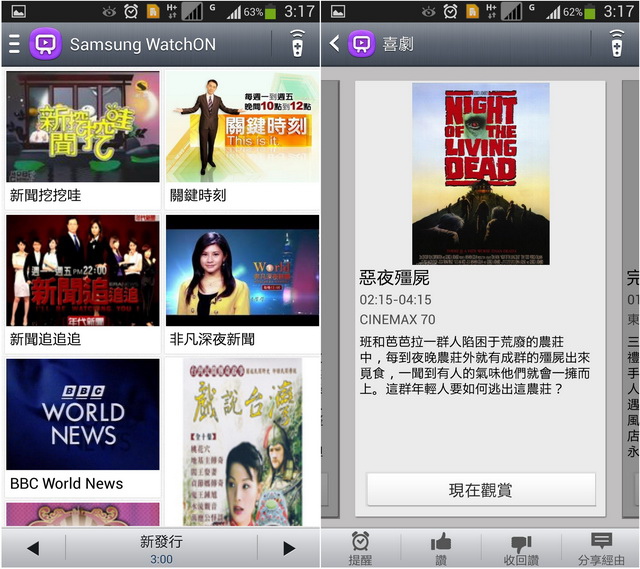Open the partially visible pink thumbnail under BBC World News
Screen dimensions: 640x569
coord(83,514)
